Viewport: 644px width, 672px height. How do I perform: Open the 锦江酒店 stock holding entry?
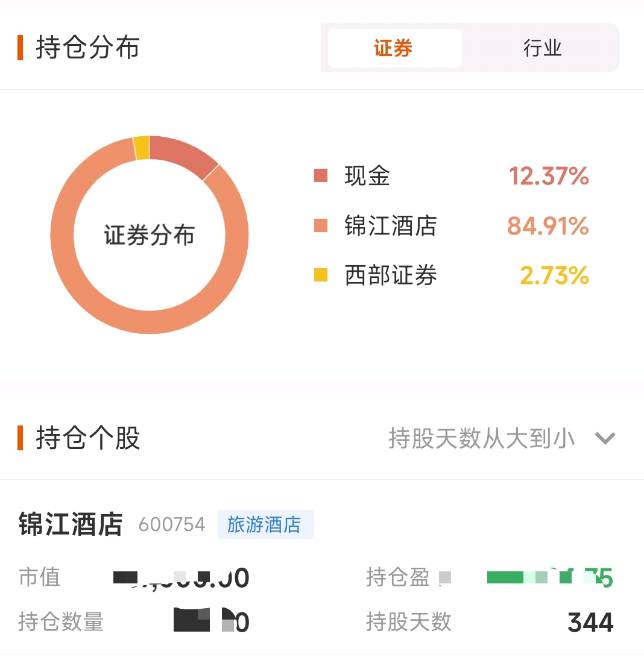pos(71,524)
